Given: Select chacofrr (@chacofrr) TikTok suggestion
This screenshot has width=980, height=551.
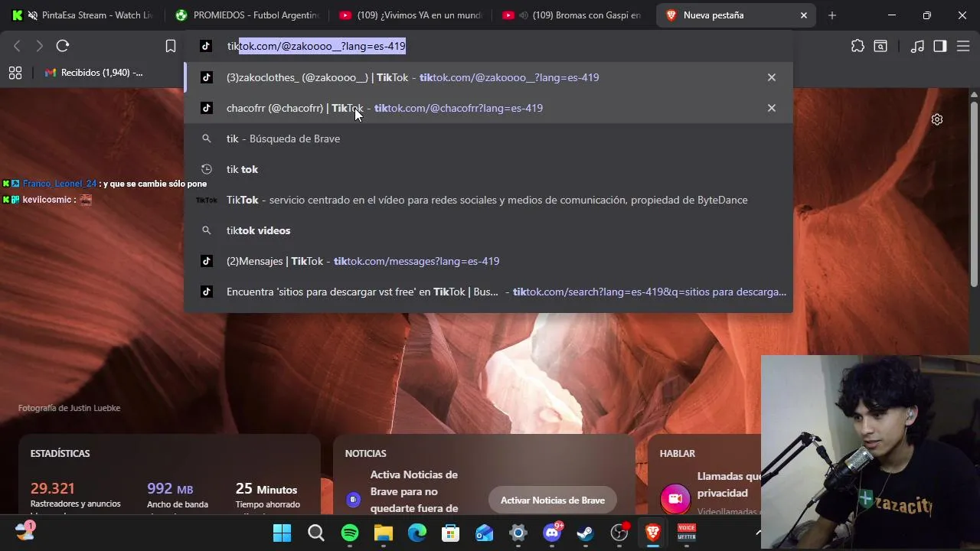Looking at the screenshot, I should (x=488, y=108).
